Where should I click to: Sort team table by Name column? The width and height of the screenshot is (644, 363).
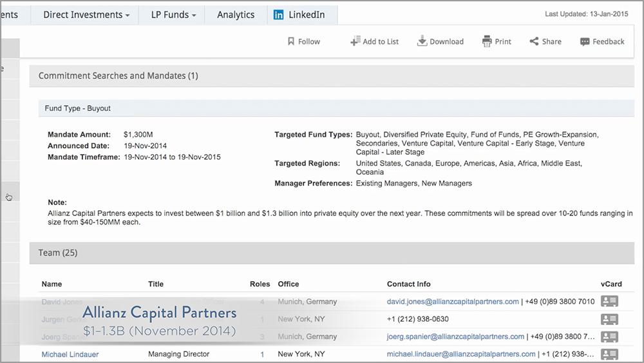click(x=52, y=284)
